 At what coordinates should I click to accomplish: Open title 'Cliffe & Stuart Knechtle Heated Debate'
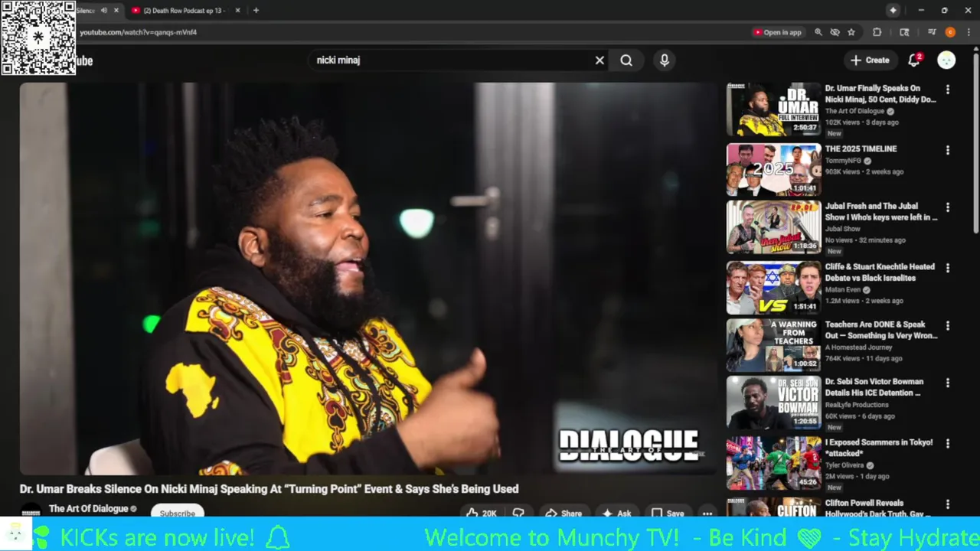(880, 272)
